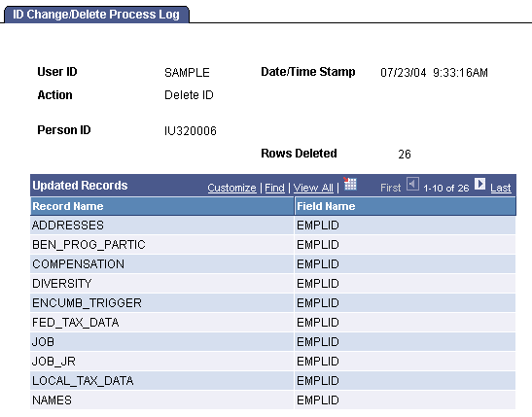Select the ENCUMB_TRIGGER record cell
The height and width of the screenshot is (417, 532).
pyautogui.click(x=162, y=303)
